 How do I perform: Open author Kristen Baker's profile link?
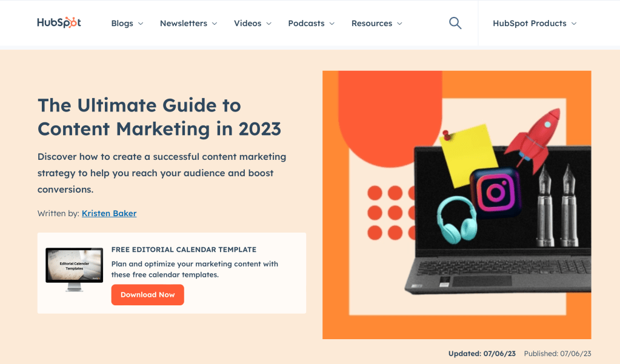click(x=109, y=213)
